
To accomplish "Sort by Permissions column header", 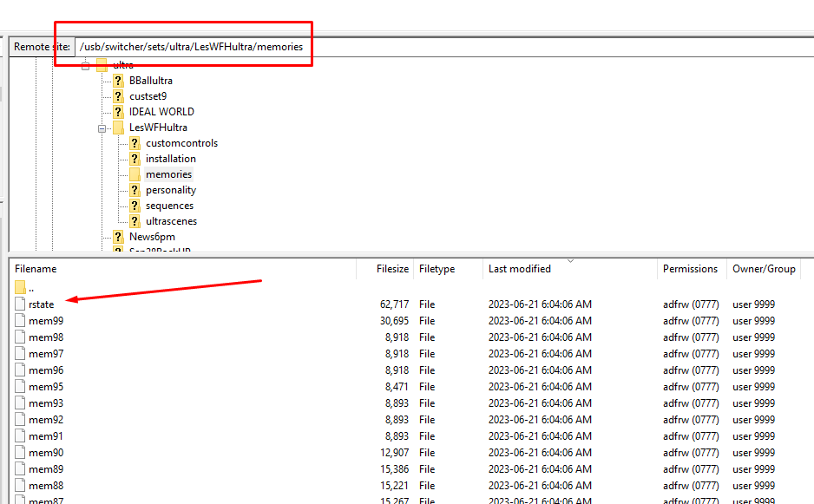I will pyautogui.click(x=692, y=269).
